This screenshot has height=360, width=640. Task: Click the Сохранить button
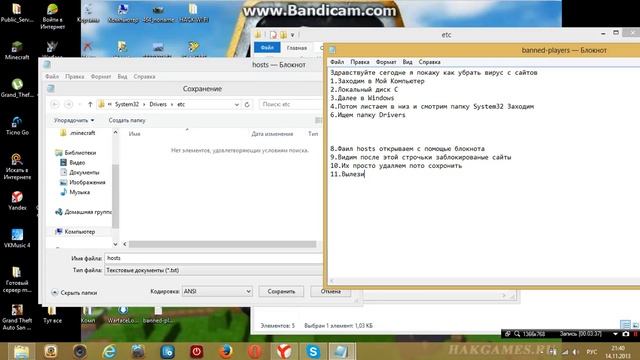[281, 291]
